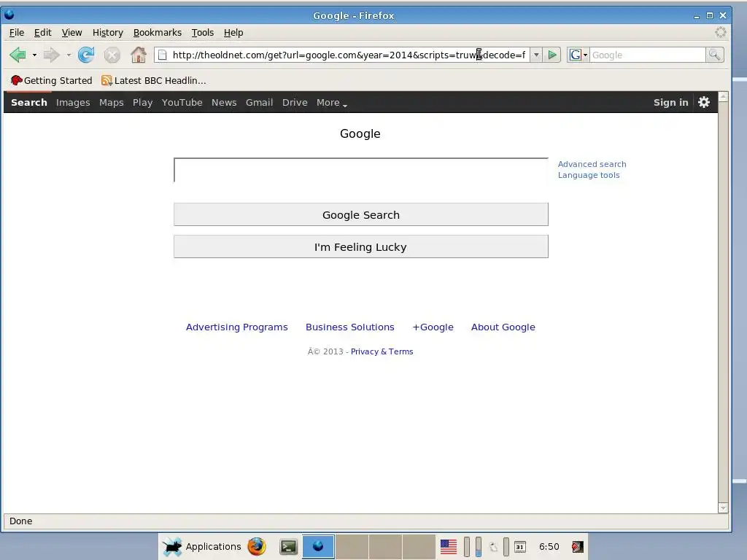Click Sign in on the Google bar
Image resolution: width=747 pixels, height=560 pixels.
click(x=671, y=102)
